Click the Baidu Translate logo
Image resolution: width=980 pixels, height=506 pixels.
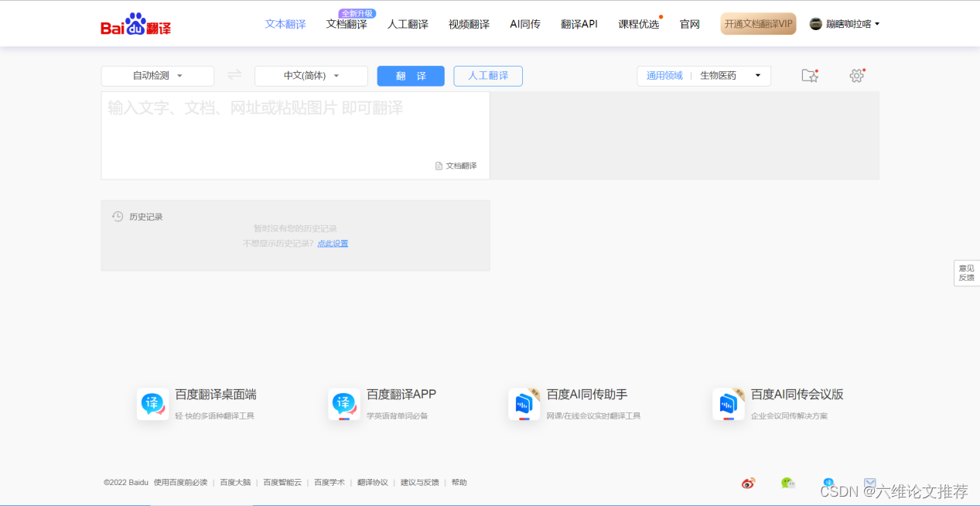coord(136,24)
